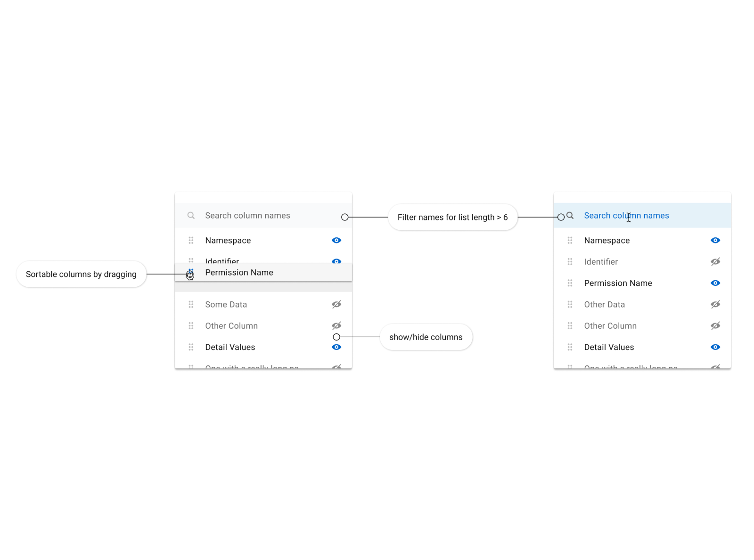The image size is (754, 560).
Task: Hide the Permission Name column in right panel
Action: coord(715,283)
